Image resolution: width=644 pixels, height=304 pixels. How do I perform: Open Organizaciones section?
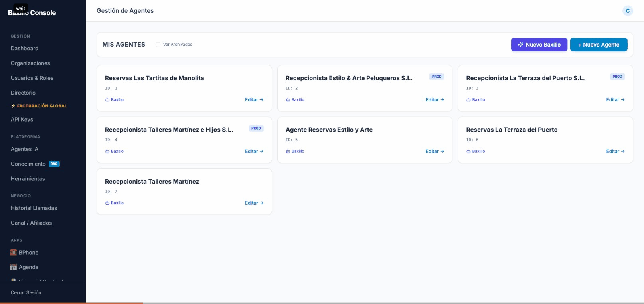click(30, 63)
